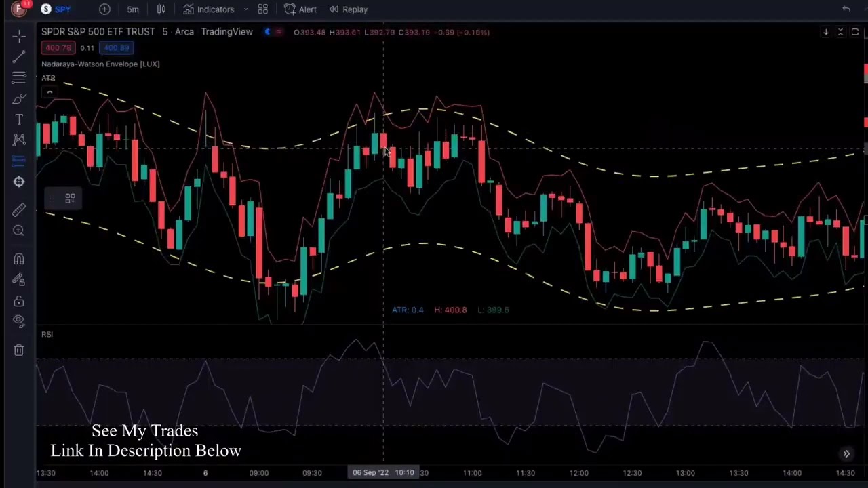
Task: Select the trend line tool
Action: click(x=19, y=57)
